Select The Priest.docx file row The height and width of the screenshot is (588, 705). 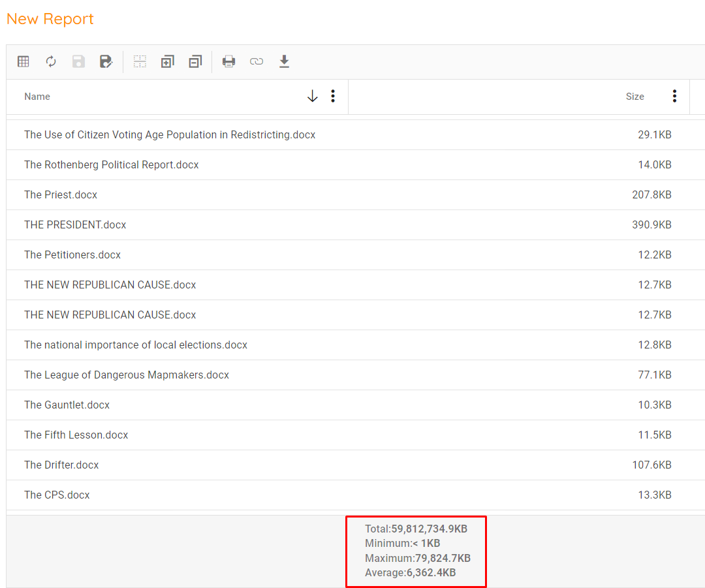pos(61,194)
